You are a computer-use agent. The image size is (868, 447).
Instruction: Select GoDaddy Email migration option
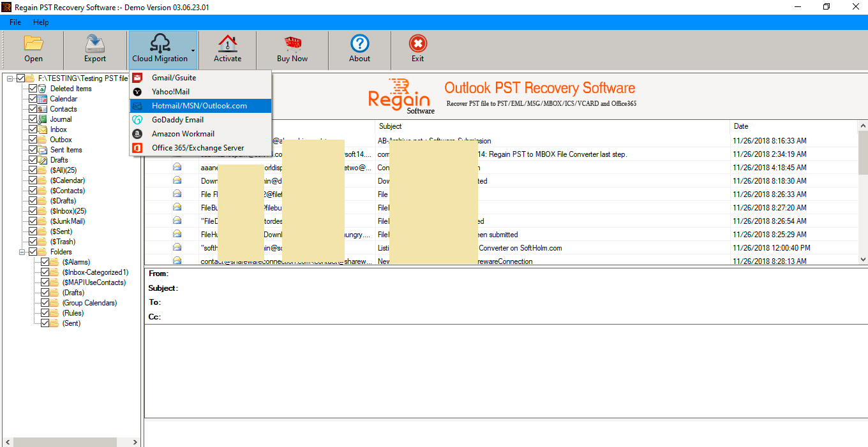click(x=201, y=120)
